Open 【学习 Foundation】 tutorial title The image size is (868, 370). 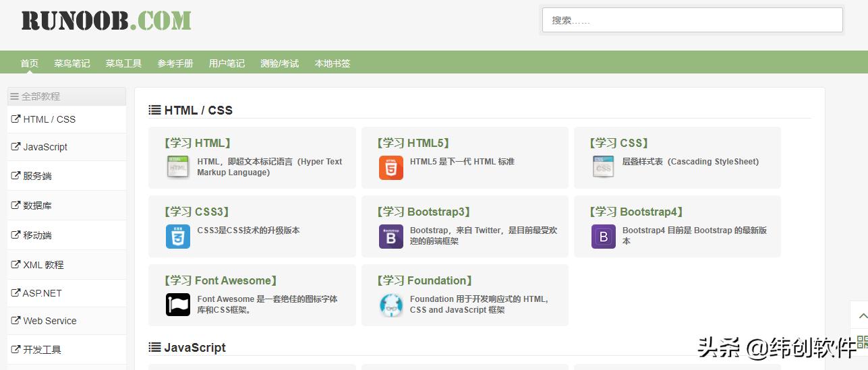coord(425,280)
